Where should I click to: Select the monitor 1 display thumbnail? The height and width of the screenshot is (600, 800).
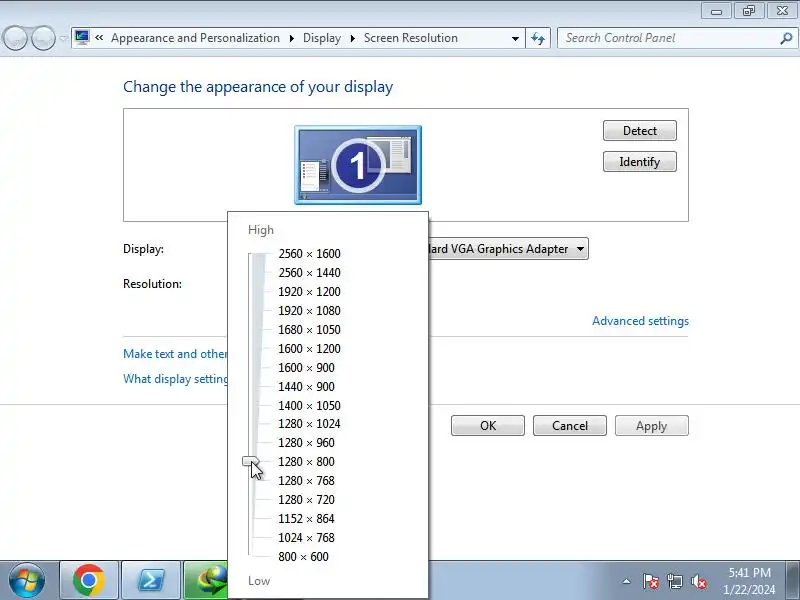tap(358, 165)
